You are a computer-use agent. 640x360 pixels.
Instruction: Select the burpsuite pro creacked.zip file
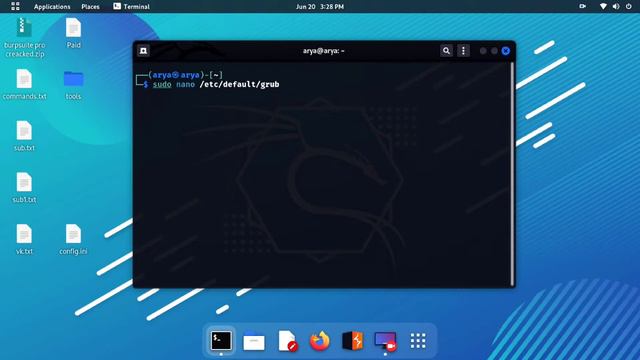pos(24,38)
